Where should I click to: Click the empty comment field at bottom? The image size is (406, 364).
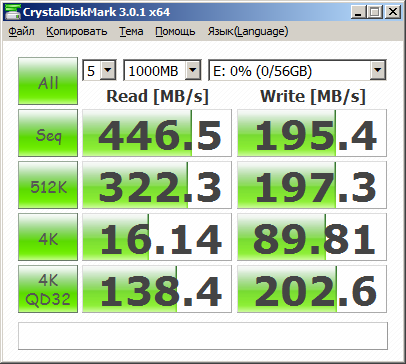tap(203, 336)
